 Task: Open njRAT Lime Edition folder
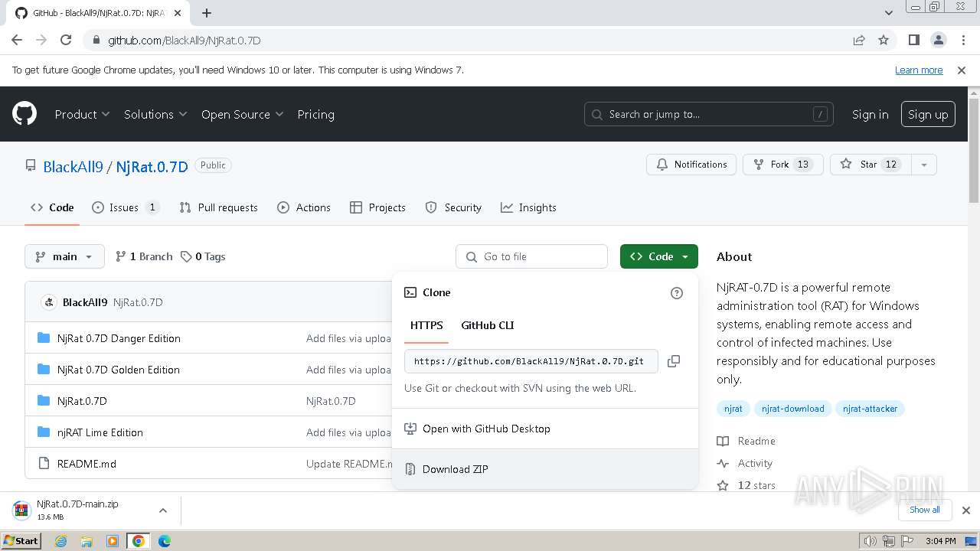click(100, 432)
